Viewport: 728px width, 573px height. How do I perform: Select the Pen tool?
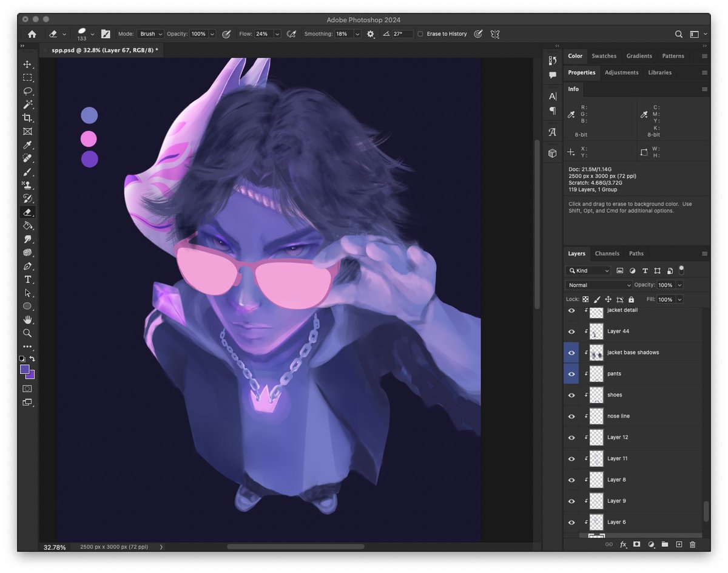point(27,266)
